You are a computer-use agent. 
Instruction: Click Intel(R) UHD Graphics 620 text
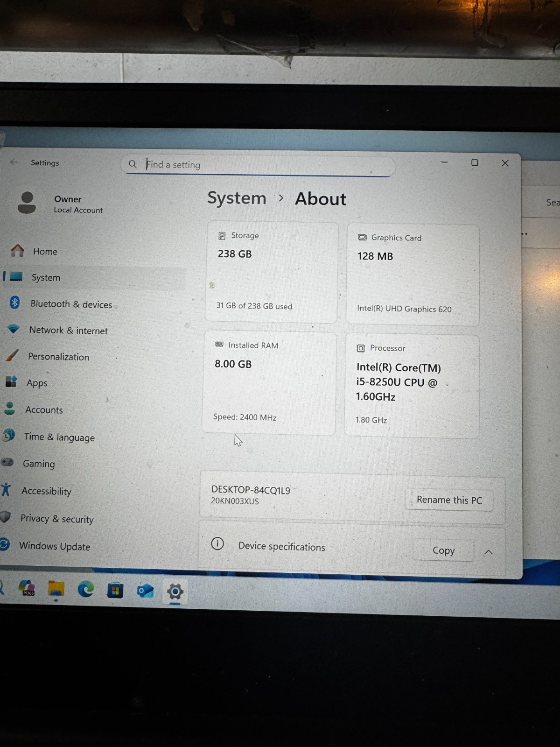pyautogui.click(x=404, y=309)
